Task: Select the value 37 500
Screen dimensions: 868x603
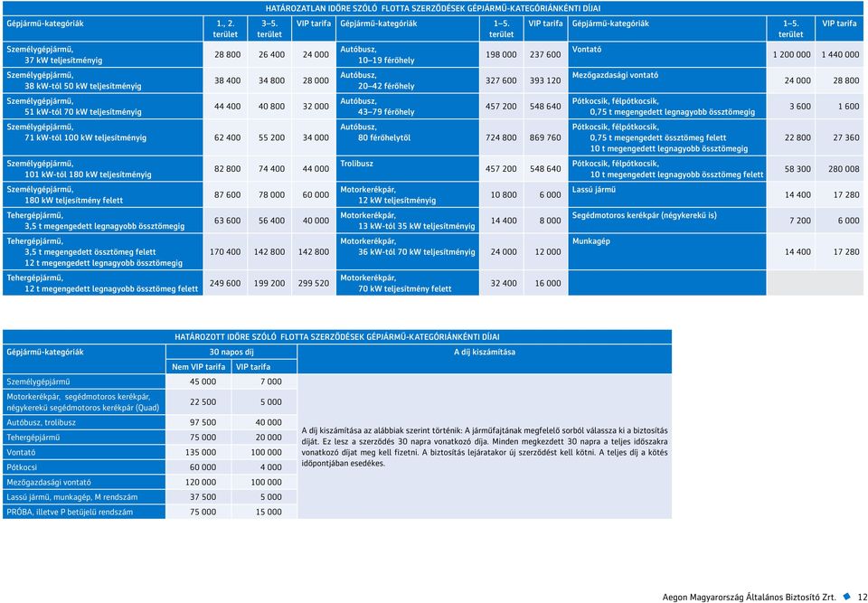Action: pyautogui.click(x=203, y=497)
